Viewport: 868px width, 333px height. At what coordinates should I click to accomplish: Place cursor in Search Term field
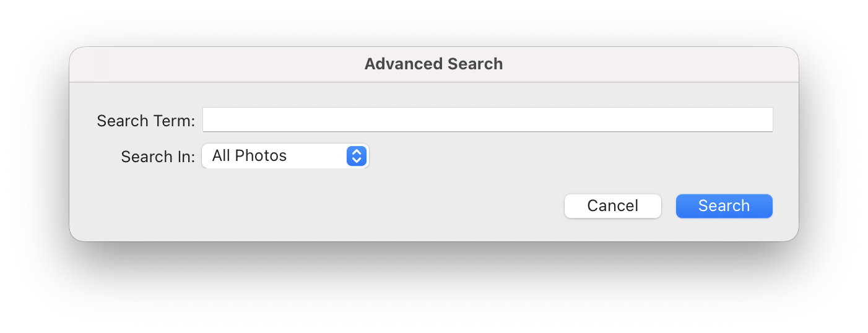[x=487, y=119]
